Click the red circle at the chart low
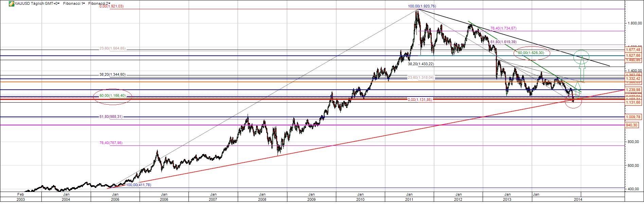The width and height of the screenshot is (644, 212). coord(573,102)
